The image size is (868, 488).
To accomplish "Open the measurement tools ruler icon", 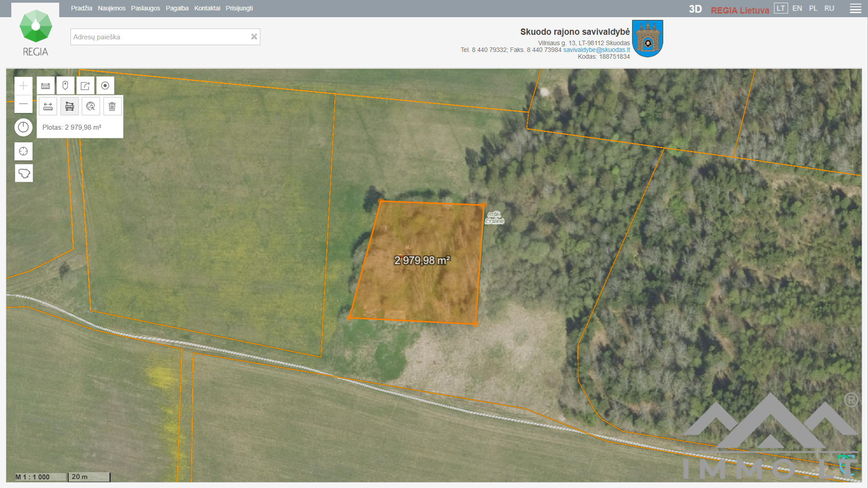I will click(46, 85).
